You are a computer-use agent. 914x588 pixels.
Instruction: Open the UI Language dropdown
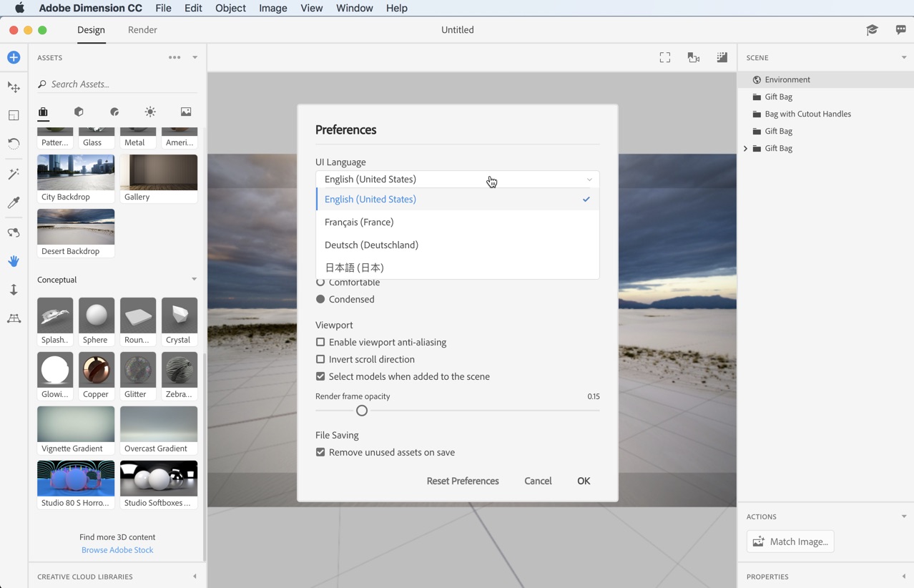(x=458, y=179)
